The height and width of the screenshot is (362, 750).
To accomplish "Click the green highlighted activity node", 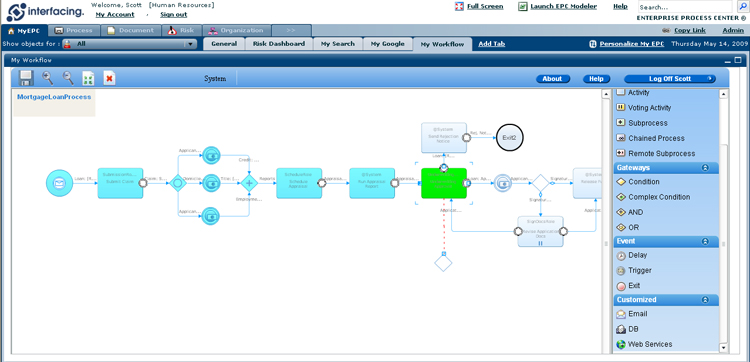I will 444,183.
